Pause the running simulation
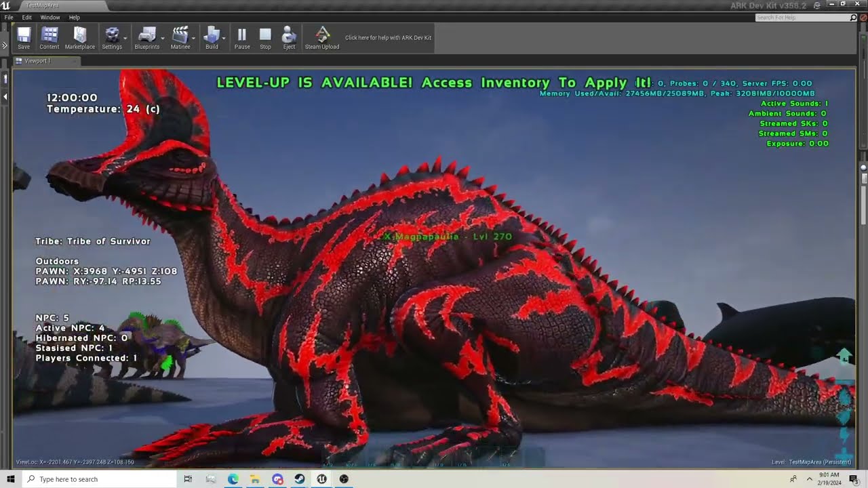 tap(242, 38)
